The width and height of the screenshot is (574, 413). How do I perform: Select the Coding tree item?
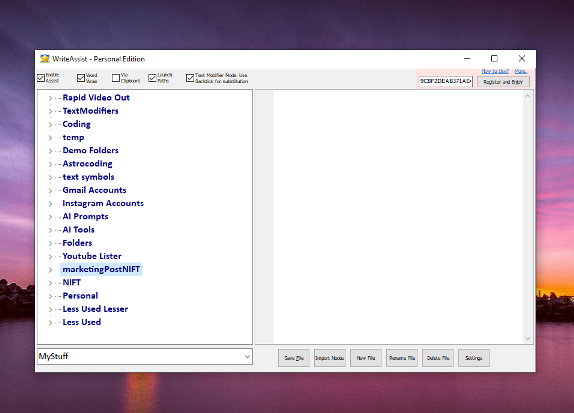point(77,124)
